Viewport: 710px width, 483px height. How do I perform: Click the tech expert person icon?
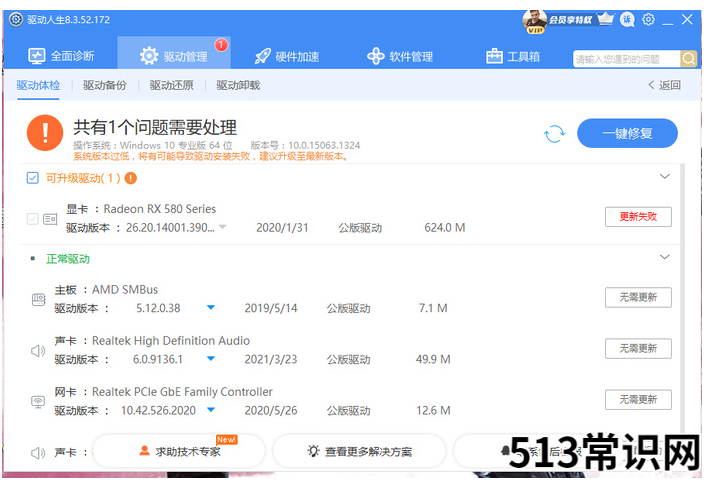(144, 450)
